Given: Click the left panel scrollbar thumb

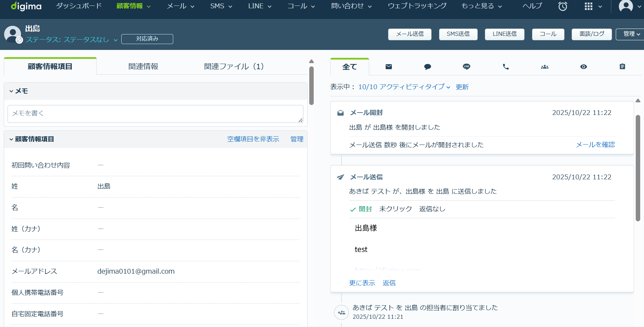Looking at the screenshot, I should tap(311, 86).
